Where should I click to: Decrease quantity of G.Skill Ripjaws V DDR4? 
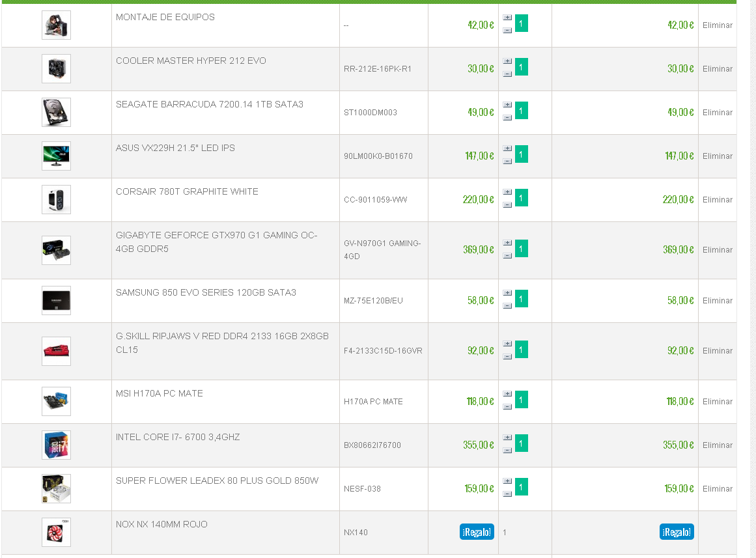pyautogui.click(x=507, y=357)
